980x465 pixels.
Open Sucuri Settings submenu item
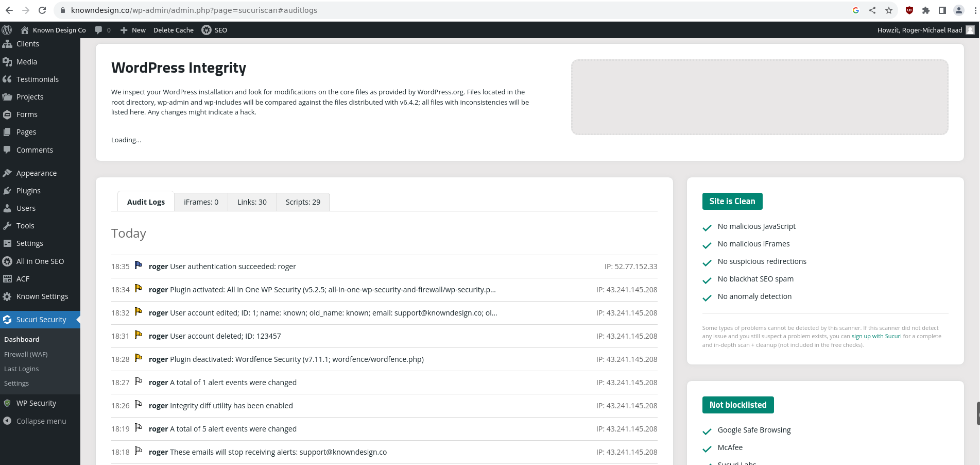point(16,383)
